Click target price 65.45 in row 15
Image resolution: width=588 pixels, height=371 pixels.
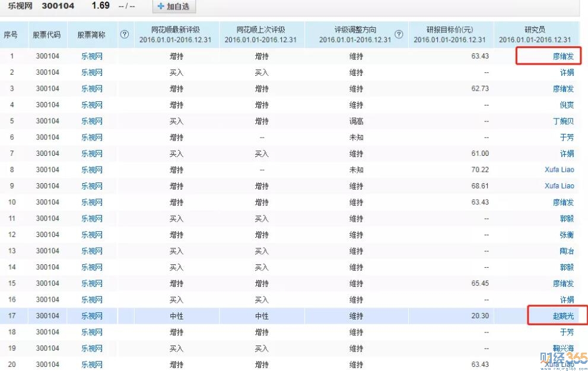tap(480, 283)
